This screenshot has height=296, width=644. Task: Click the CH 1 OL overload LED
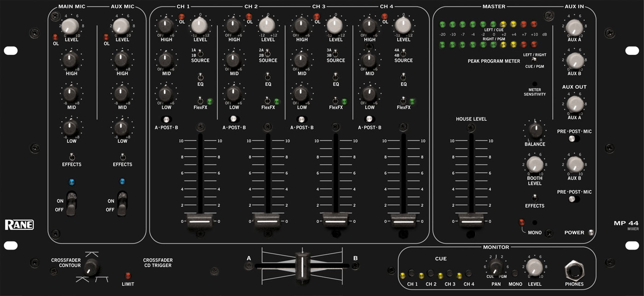point(181,17)
